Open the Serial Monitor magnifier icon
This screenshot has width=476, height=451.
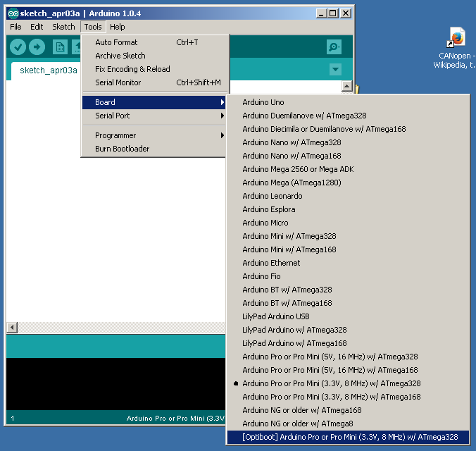pyautogui.click(x=334, y=47)
